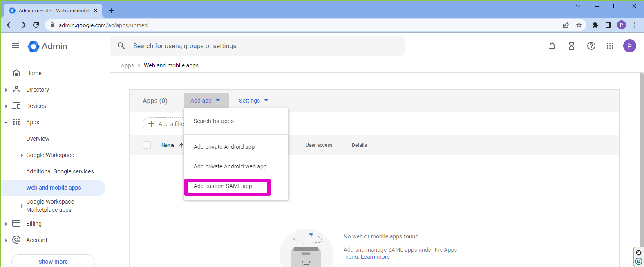Image resolution: width=644 pixels, height=267 pixels.
Task: Expand the Billing section arrow
Action: pyautogui.click(x=6, y=224)
